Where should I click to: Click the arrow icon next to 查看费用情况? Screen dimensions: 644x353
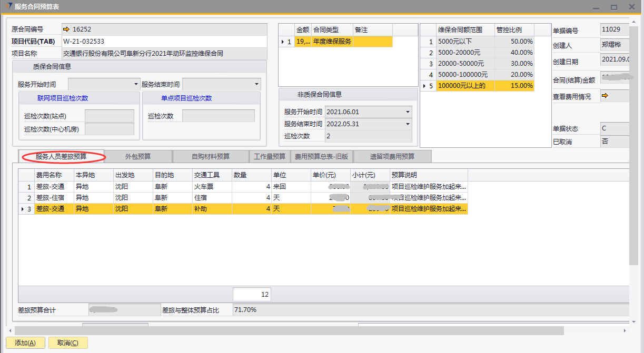[605, 96]
